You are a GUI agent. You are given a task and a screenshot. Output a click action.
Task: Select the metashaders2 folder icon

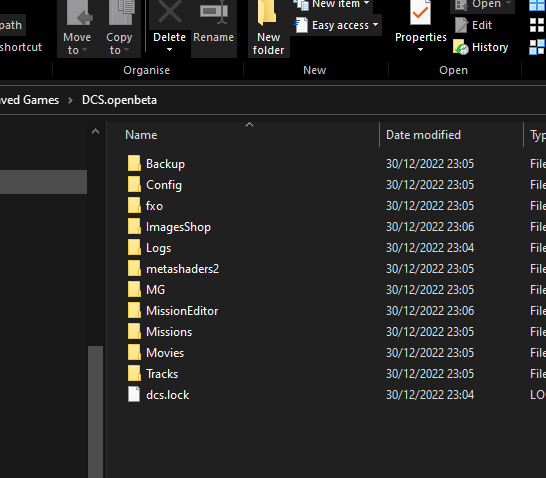[x=134, y=268]
